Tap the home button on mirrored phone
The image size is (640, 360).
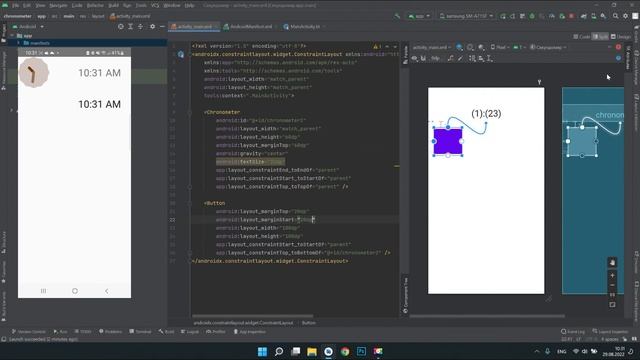(75, 291)
